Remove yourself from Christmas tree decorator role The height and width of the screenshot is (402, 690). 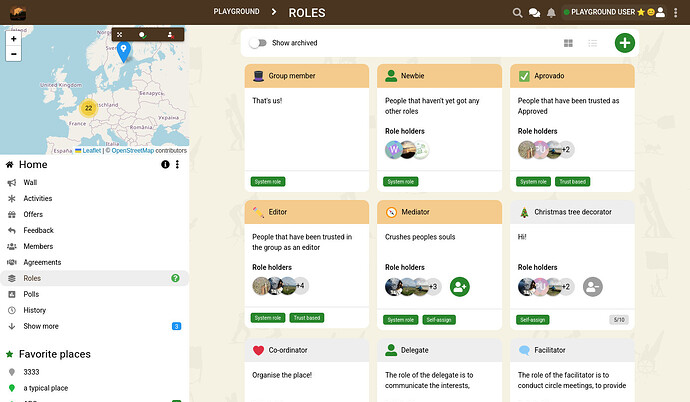(593, 287)
